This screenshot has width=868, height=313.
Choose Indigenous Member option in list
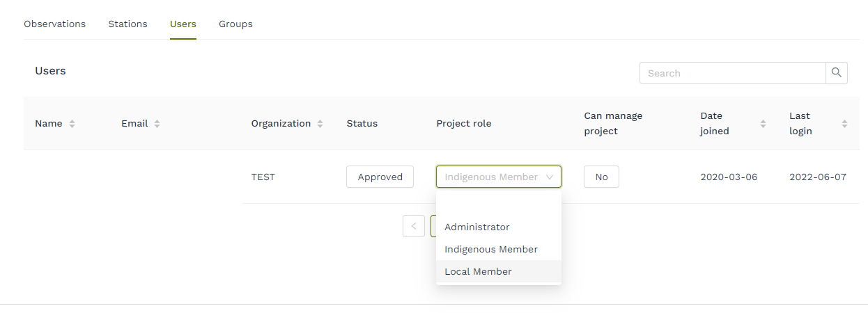(x=491, y=249)
